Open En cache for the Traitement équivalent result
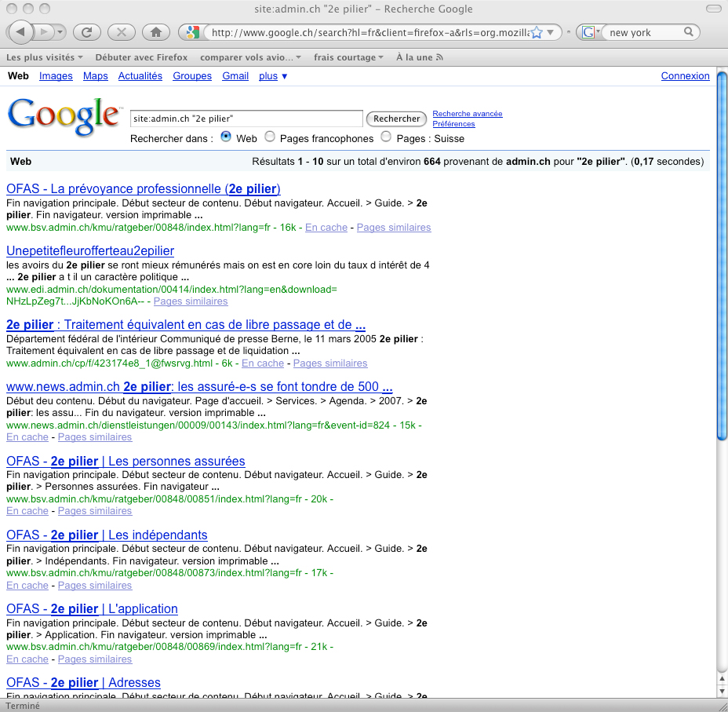728x712 pixels. (x=263, y=363)
